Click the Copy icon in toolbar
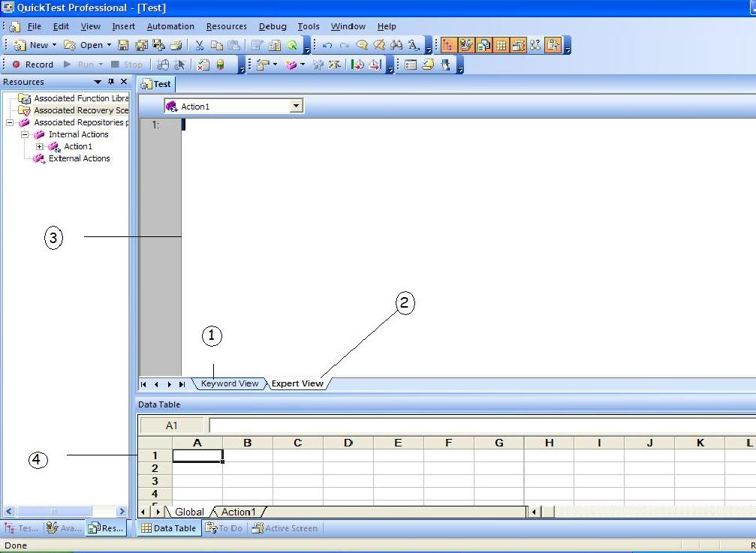The height and width of the screenshot is (553, 756). click(217, 45)
